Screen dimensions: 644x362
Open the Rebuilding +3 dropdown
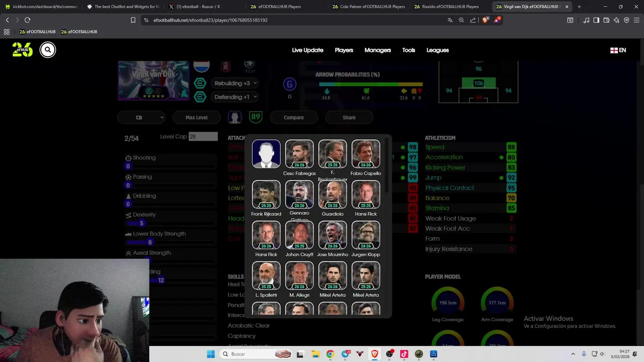[x=235, y=83]
